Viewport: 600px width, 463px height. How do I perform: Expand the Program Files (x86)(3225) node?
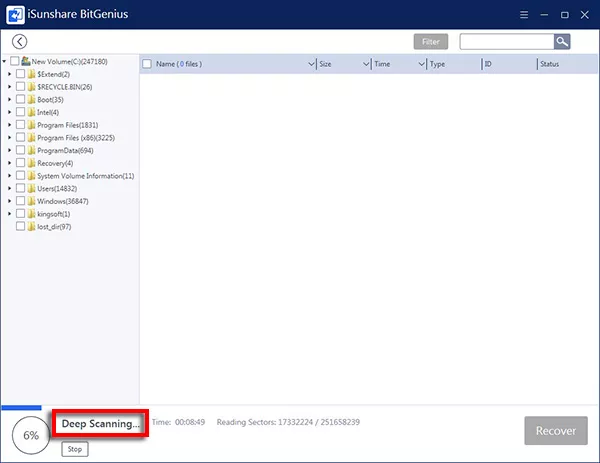[10, 137]
